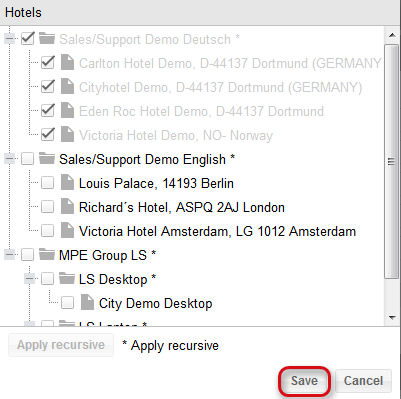Click the scrollbar down arrow

point(392,318)
